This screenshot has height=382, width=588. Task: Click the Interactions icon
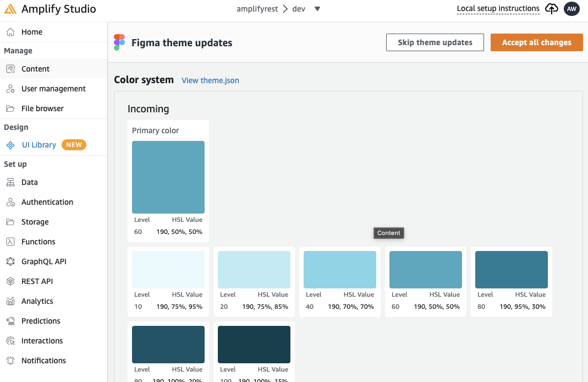coord(10,341)
